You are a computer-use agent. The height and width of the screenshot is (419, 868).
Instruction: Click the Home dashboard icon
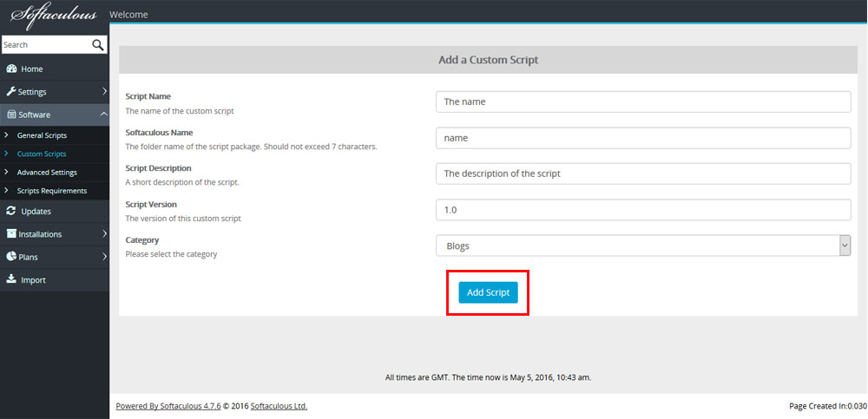point(11,69)
